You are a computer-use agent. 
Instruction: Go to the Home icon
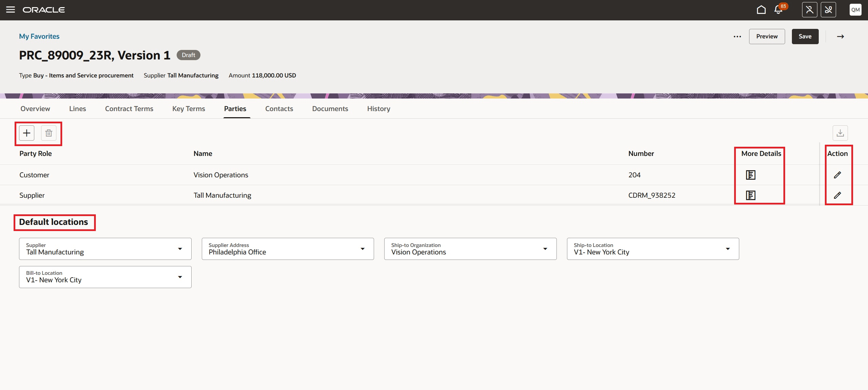point(761,10)
